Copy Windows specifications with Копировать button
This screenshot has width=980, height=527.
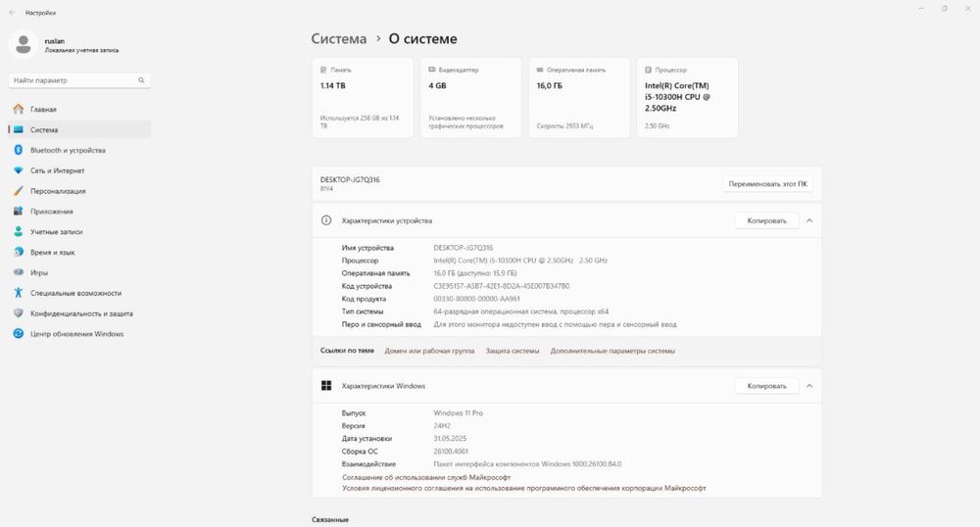(x=766, y=386)
